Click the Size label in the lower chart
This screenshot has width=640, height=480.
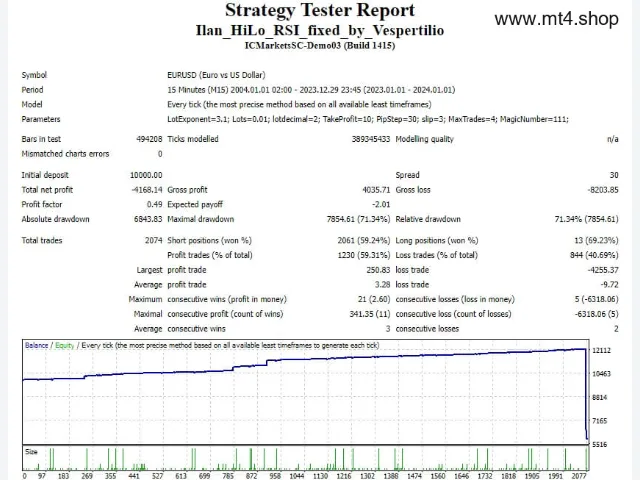(x=31, y=452)
